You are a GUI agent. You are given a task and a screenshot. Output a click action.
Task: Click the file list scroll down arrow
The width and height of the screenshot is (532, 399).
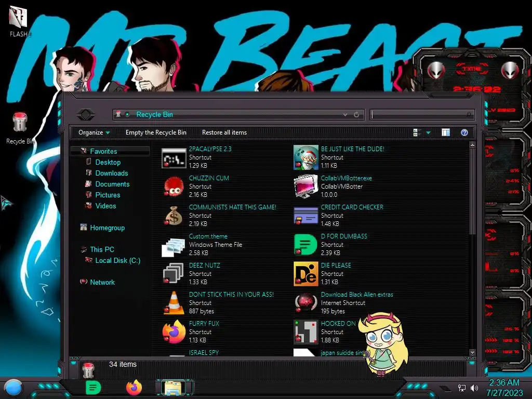[x=472, y=353]
